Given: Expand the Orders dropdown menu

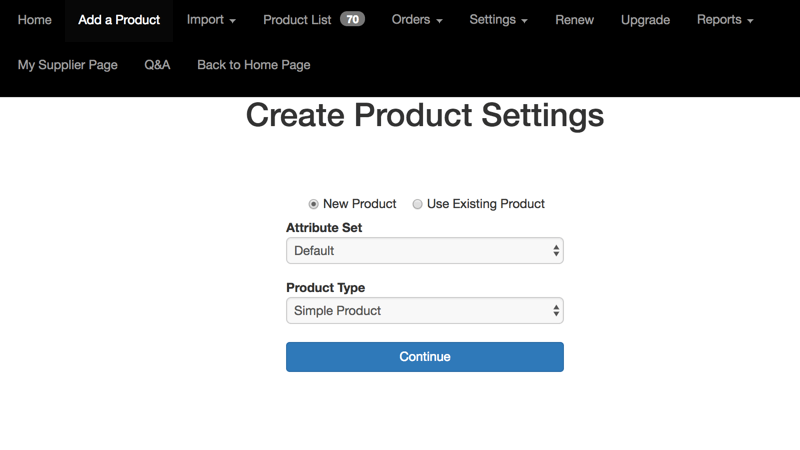Looking at the screenshot, I should [417, 20].
